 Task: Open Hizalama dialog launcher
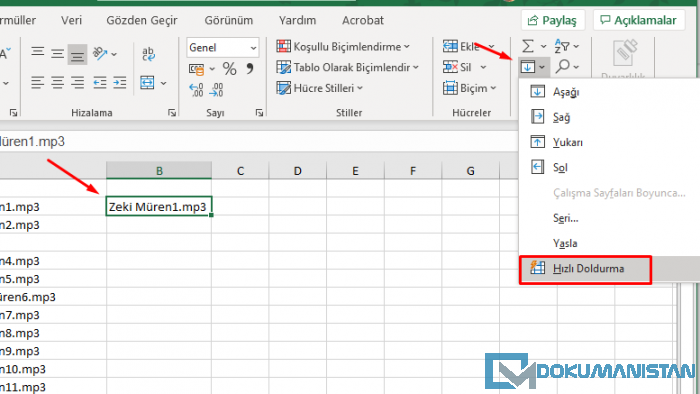coord(172,113)
